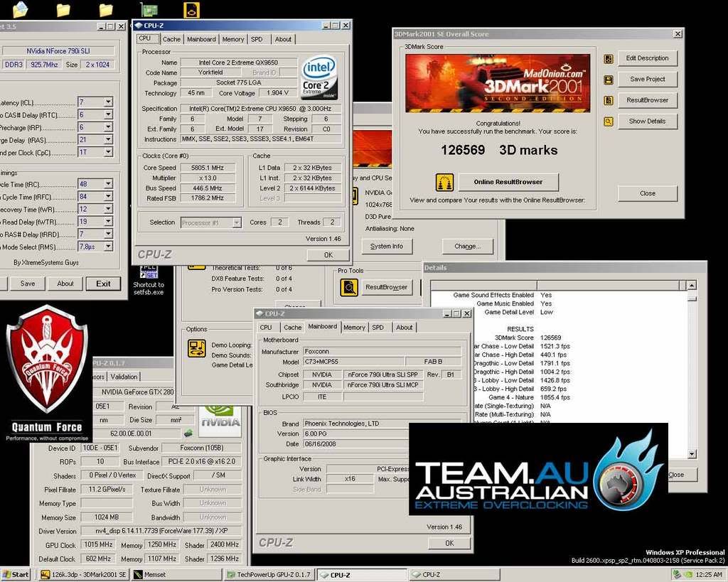The image size is (728, 582).
Task: Click the Pro Tools ResultBrowser magnifier icon
Action: [x=348, y=287]
